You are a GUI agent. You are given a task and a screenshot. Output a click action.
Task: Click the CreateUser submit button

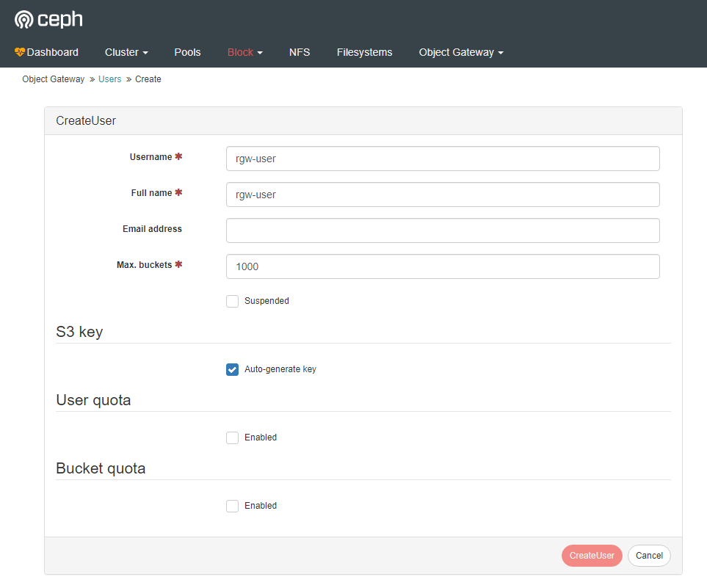592,556
